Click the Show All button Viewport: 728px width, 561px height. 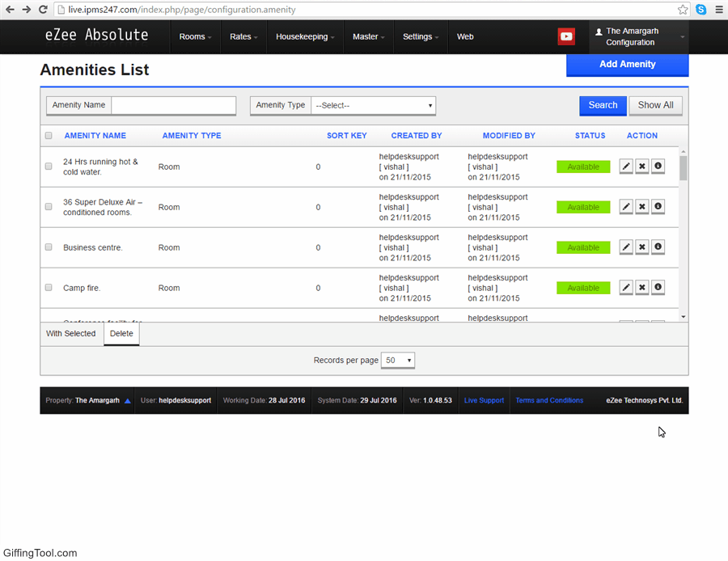tap(655, 105)
